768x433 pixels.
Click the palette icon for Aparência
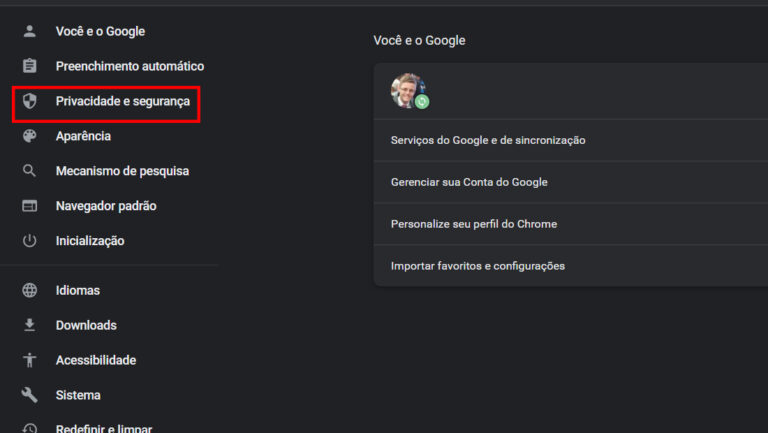[x=30, y=136]
